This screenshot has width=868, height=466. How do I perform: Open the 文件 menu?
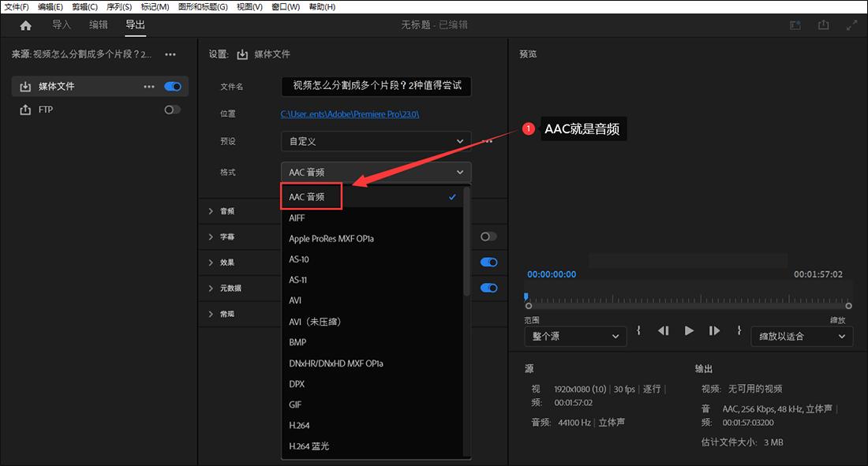tap(16, 7)
